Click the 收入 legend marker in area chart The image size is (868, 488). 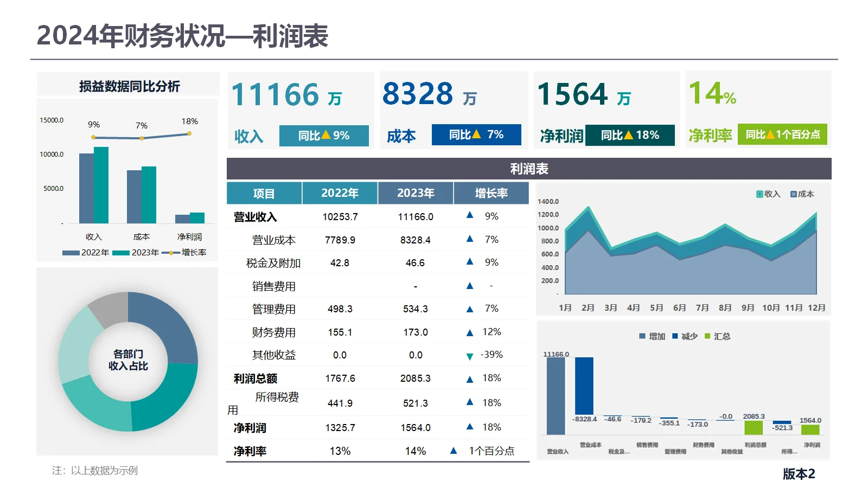tap(759, 194)
